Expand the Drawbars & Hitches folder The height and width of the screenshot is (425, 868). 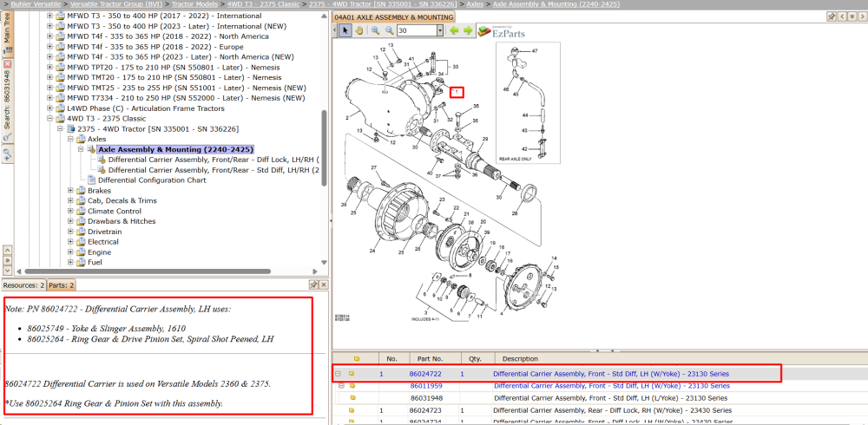(70, 221)
